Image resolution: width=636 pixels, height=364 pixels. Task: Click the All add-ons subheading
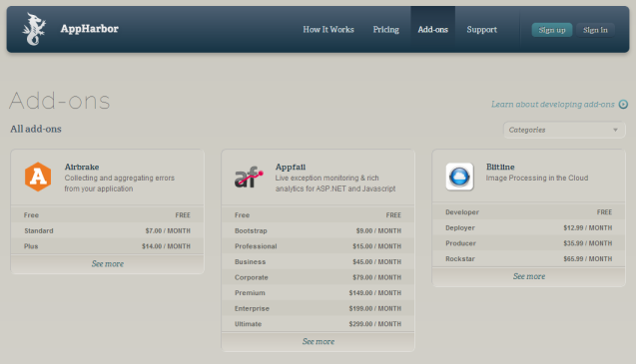[36, 129]
